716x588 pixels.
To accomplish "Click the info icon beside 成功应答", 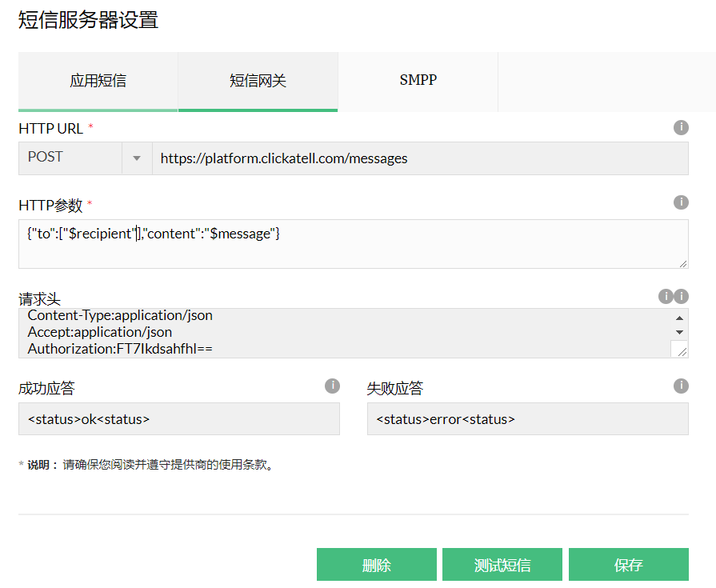I will (333, 386).
